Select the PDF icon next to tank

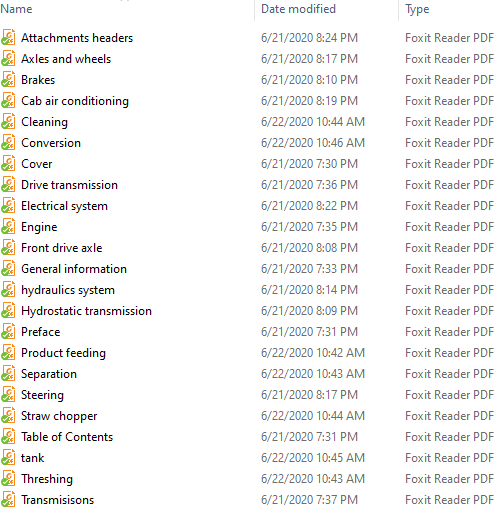tap(8, 458)
